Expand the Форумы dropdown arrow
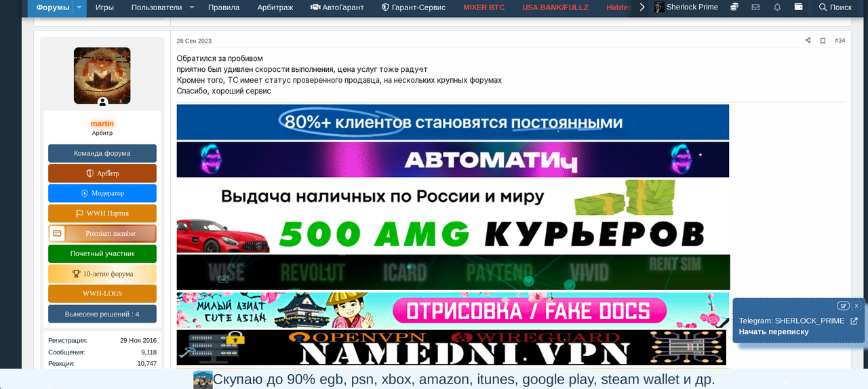Screen dimensions: 868x389 tap(79, 7)
